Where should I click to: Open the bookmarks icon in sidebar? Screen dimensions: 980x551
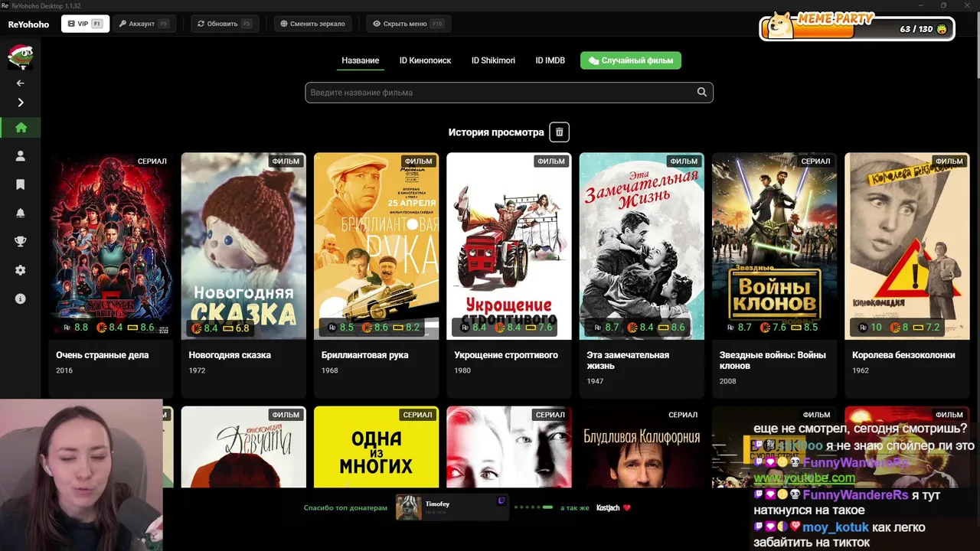(x=21, y=184)
